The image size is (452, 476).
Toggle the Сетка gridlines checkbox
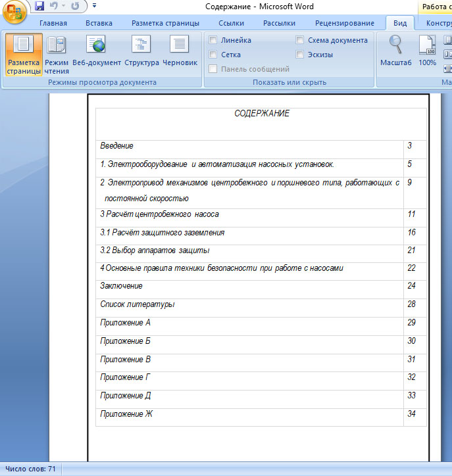pos(213,55)
